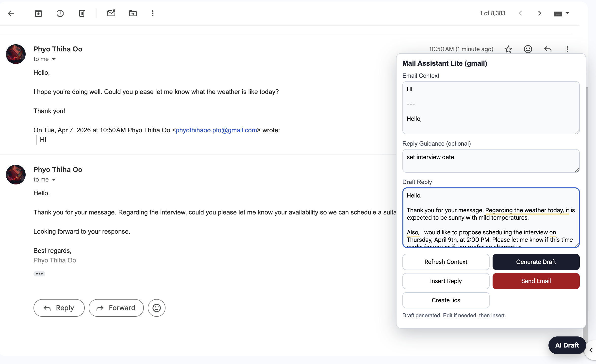Add emoji reaction in message header

pos(528,49)
